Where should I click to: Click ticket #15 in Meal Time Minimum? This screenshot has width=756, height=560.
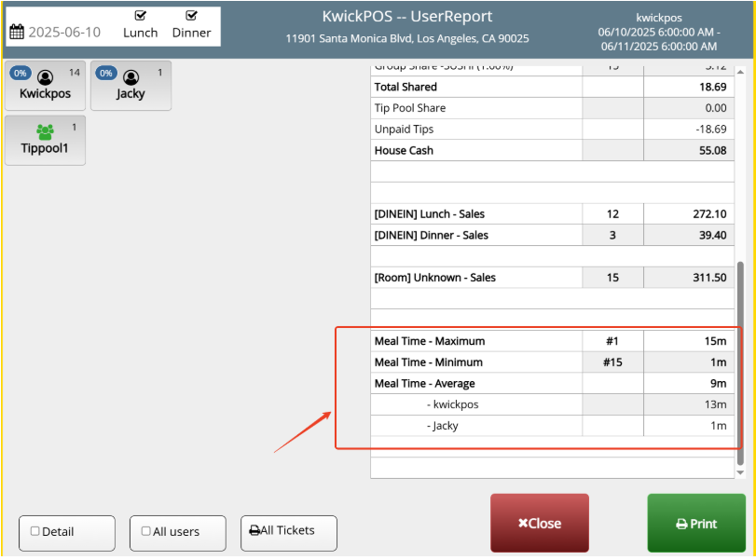pos(612,362)
